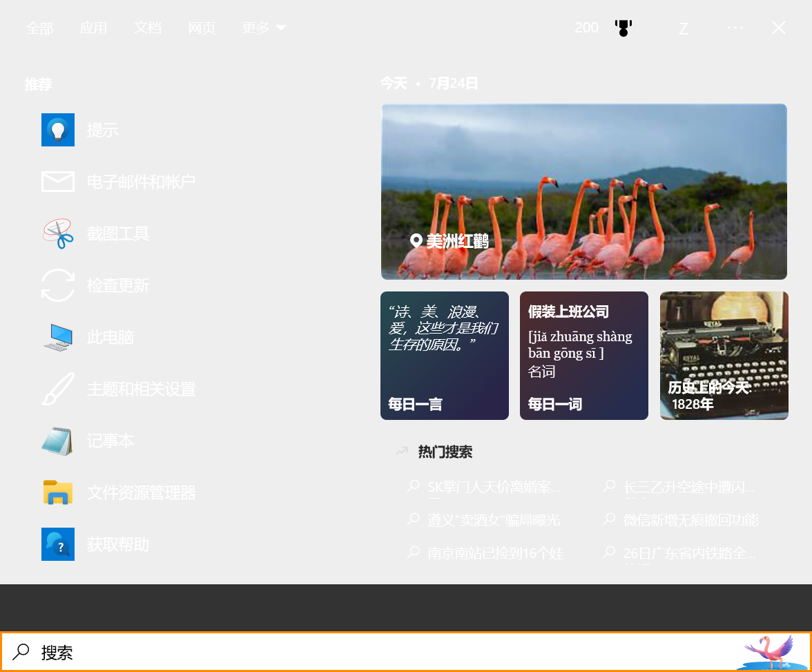Open the 美洲红鹳 flamingo image card

(x=584, y=192)
